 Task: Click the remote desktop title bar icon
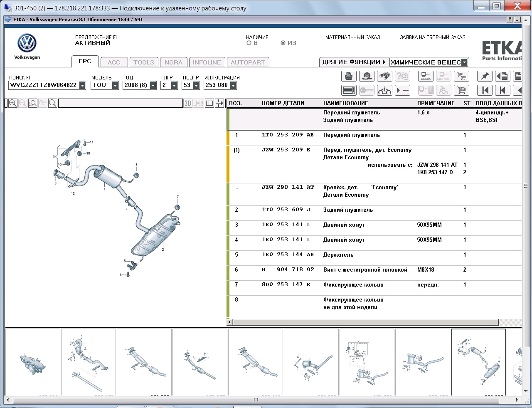[x=8, y=7]
